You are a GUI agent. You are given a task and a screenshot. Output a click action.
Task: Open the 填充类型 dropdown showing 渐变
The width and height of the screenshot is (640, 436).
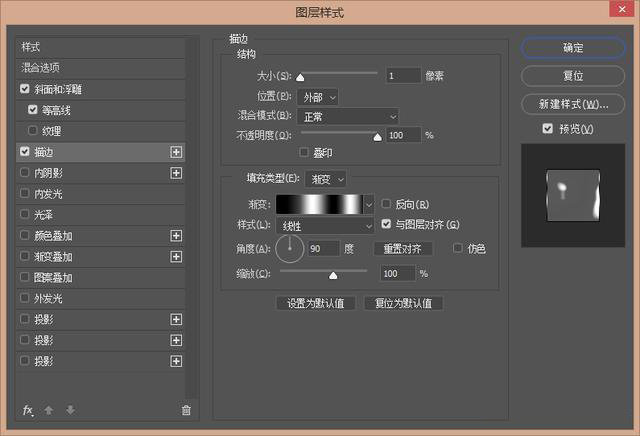pos(326,179)
